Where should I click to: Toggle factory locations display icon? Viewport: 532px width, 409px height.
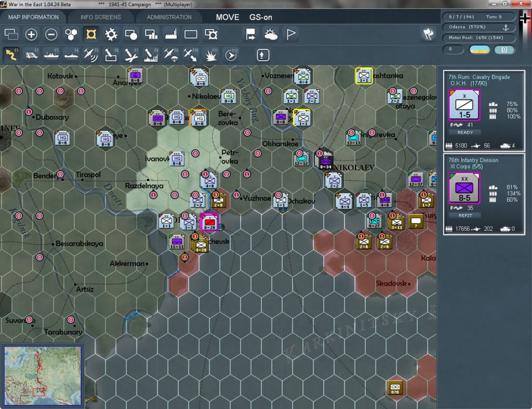click(171, 34)
